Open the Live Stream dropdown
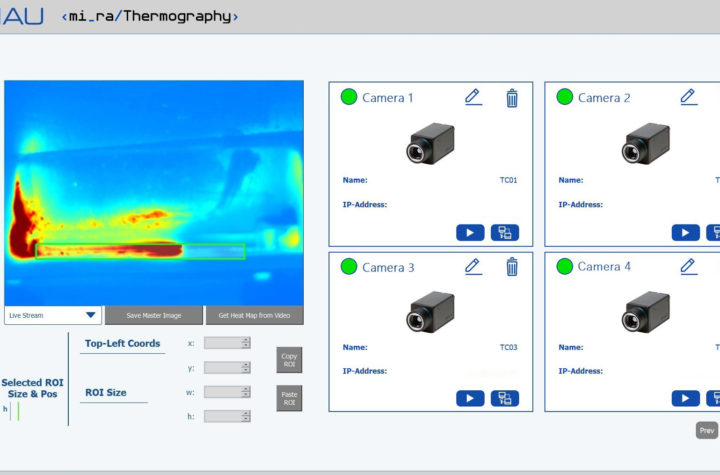Screen dimensions: 720x475 click(x=53, y=315)
